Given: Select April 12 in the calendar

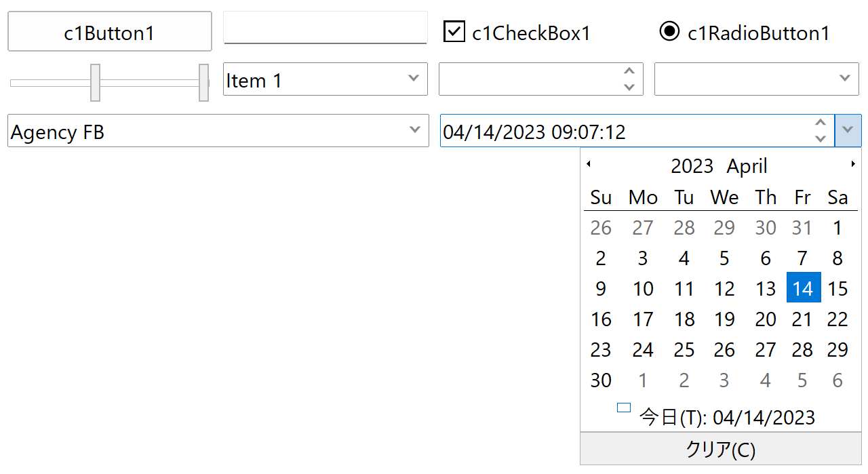Looking at the screenshot, I should click(x=724, y=289).
